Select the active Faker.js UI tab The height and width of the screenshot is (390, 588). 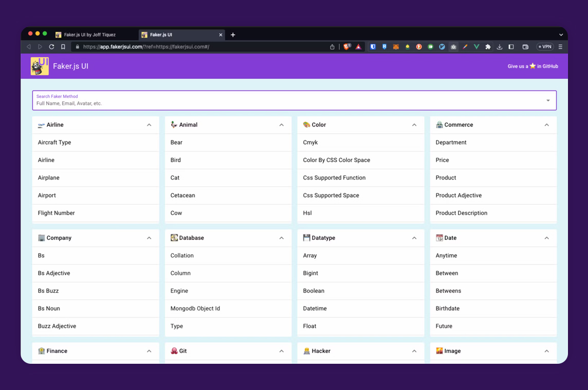181,34
